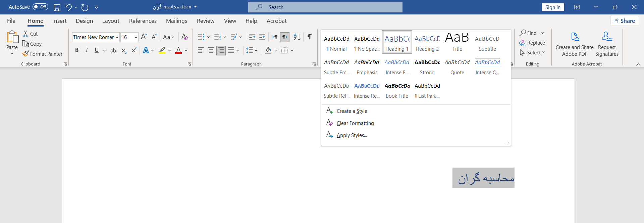Expand the font size dropdown
The image size is (644, 223).
(136, 37)
